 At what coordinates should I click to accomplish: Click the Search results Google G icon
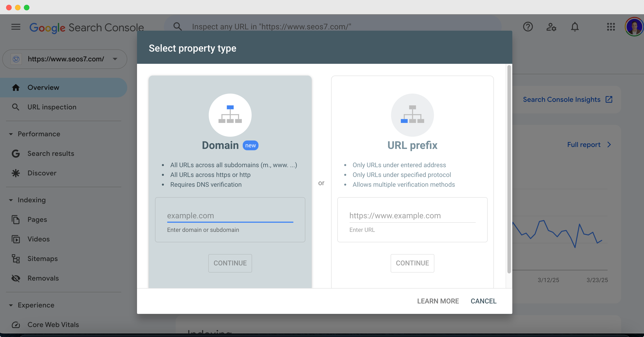coord(16,153)
